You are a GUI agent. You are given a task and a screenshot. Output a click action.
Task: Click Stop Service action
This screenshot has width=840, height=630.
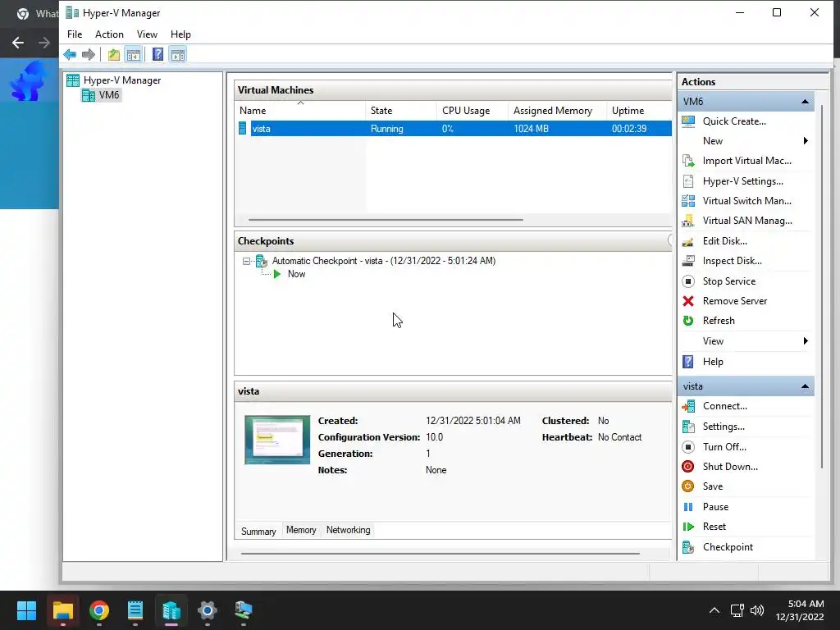click(x=728, y=281)
